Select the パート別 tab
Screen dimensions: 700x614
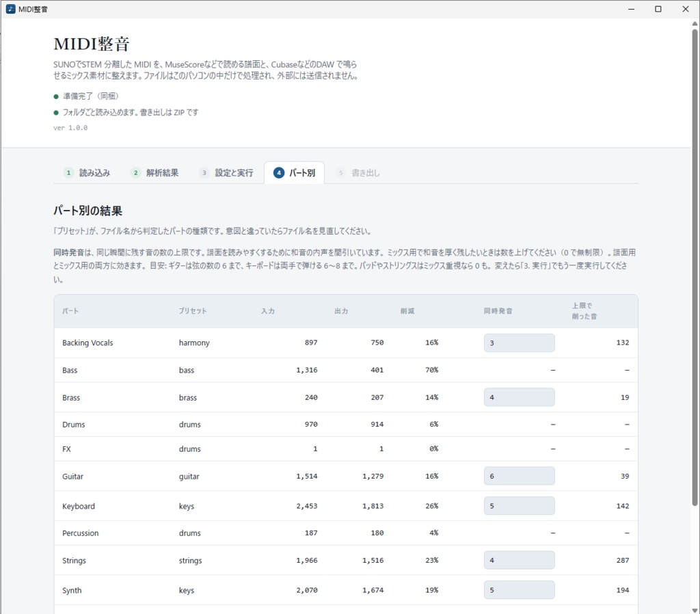(x=294, y=173)
